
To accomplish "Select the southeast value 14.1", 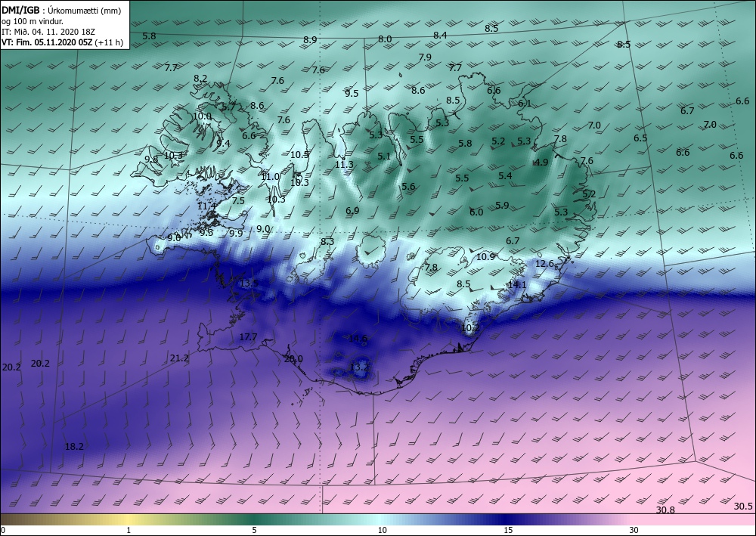I will point(517,285).
